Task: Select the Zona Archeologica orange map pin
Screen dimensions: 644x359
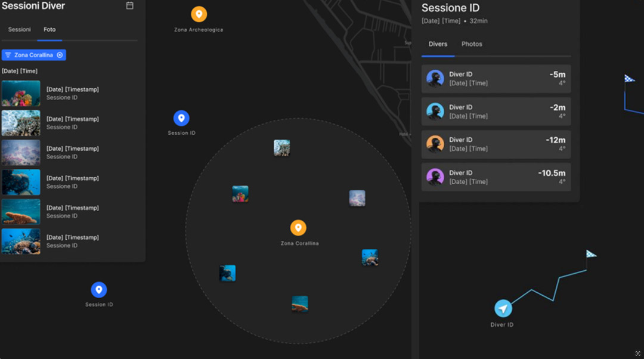Action: coord(199,14)
